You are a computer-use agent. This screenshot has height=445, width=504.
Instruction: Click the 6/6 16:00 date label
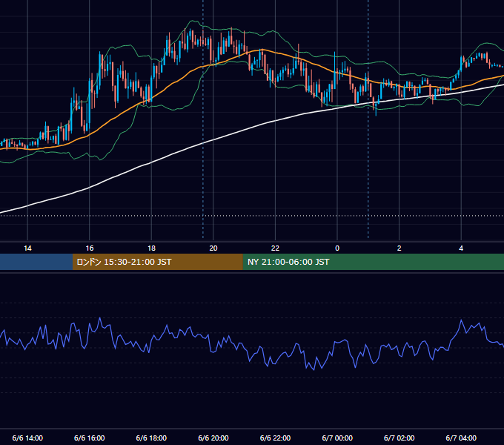click(x=90, y=438)
